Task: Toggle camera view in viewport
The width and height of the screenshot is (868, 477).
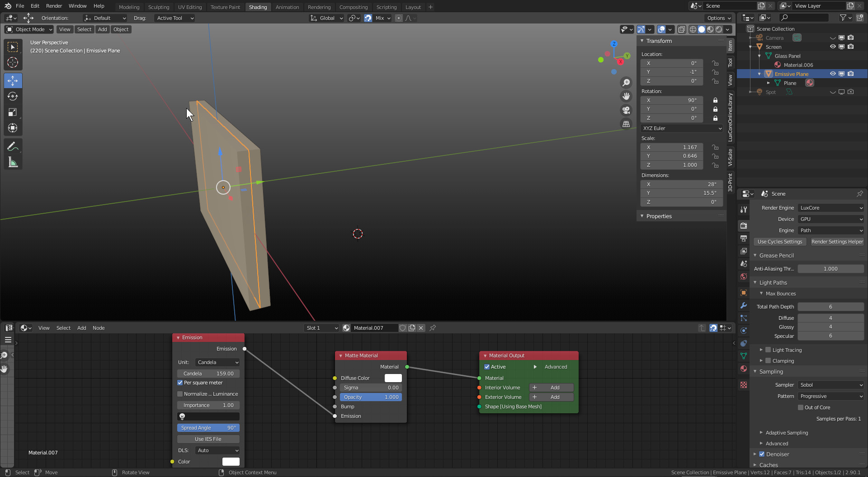Action: (626, 110)
